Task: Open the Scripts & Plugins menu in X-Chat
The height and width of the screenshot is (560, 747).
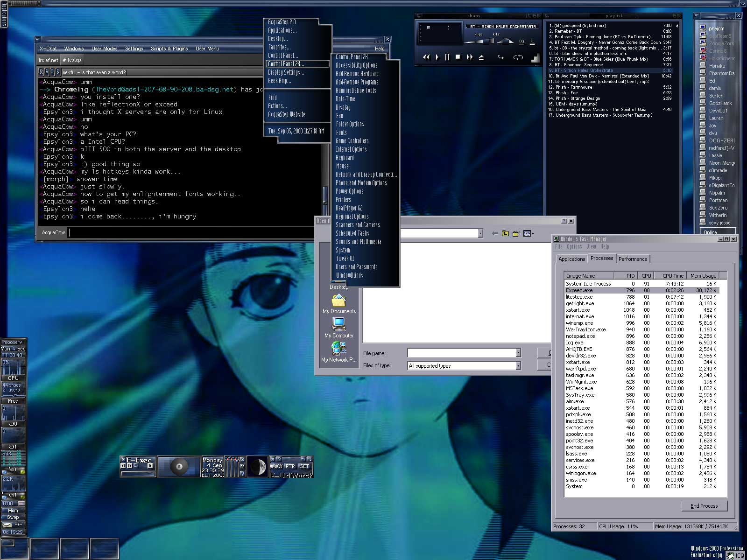Action: click(x=169, y=49)
